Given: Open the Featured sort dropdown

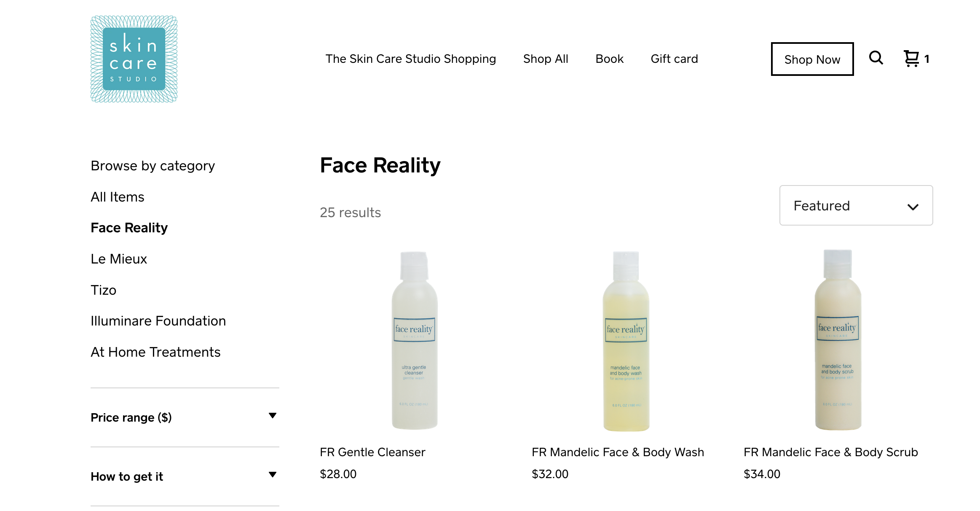Looking at the screenshot, I should tap(856, 205).
